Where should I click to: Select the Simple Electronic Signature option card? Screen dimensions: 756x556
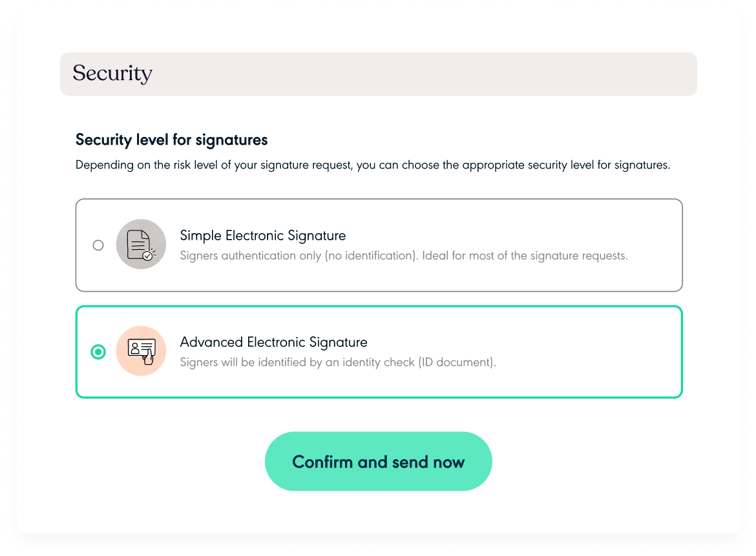pyautogui.click(x=379, y=245)
